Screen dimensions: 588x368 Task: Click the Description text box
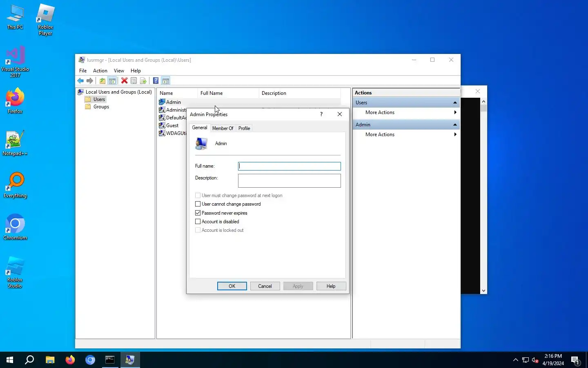pyautogui.click(x=290, y=181)
